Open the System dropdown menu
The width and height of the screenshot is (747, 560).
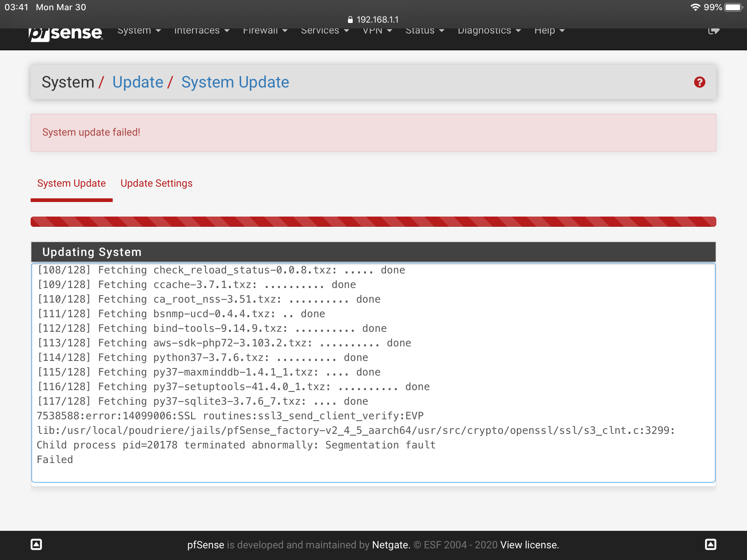[139, 31]
